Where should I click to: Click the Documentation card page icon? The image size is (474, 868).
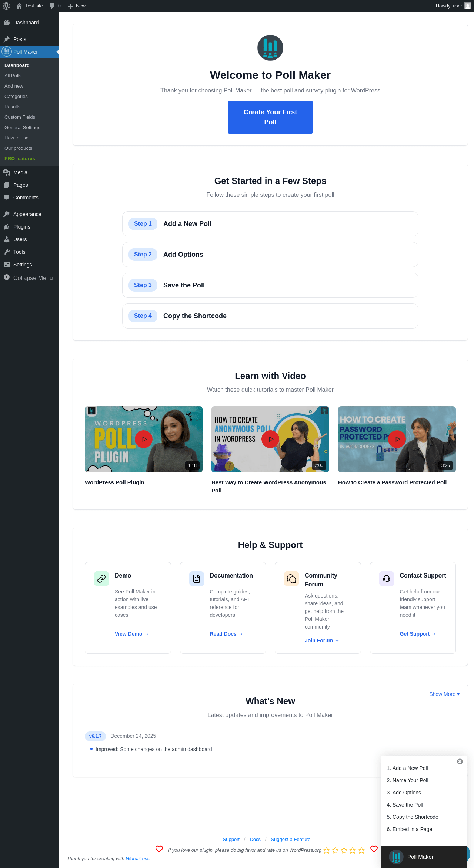tap(197, 579)
